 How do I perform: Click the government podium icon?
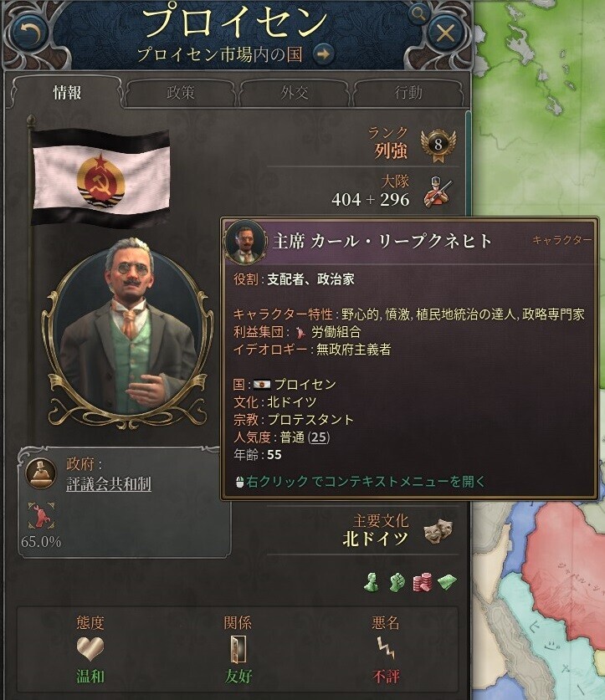[41, 473]
